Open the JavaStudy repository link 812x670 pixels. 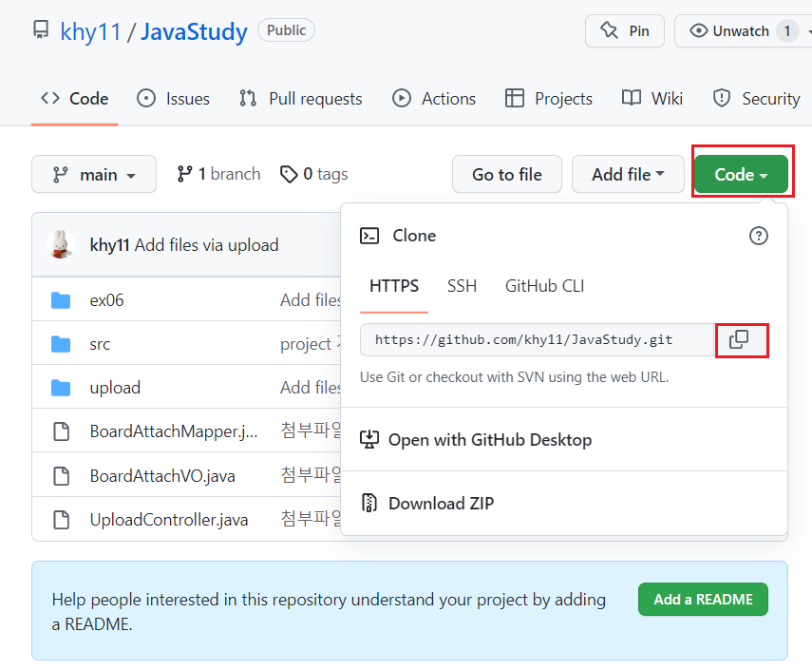click(x=194, y=31)
